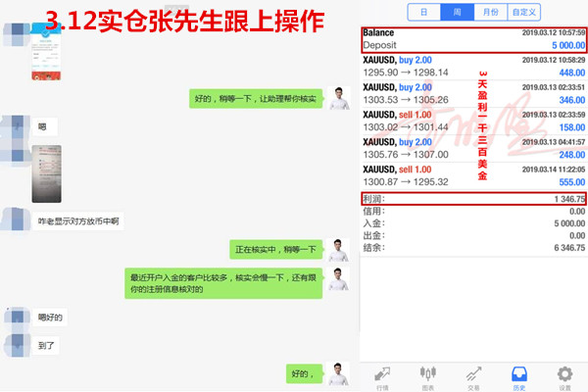Click the final 好的， green message

pyautogui.click(x=304, y=373)
